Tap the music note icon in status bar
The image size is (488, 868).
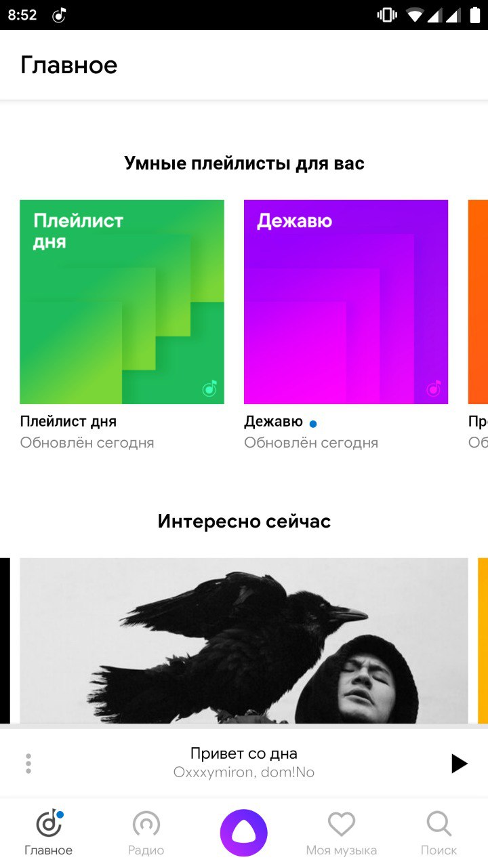(x=59, y=15)
